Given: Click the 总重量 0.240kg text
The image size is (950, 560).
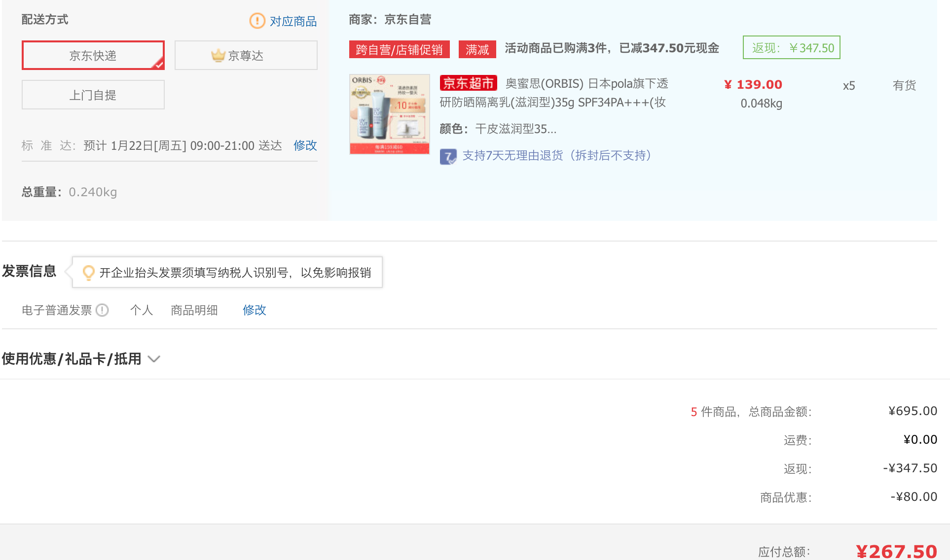Looking at the screenshot, I should [x=69, y=192].
